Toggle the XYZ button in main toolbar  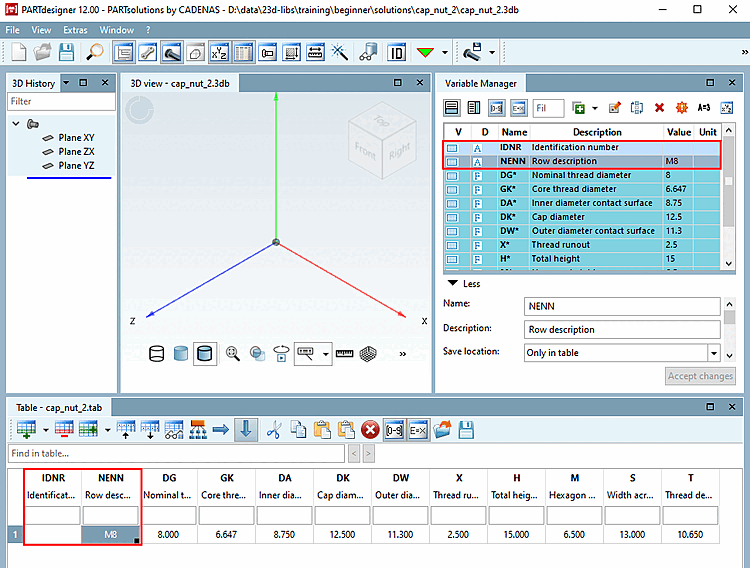pyautogui.click(x=219, y=52)
